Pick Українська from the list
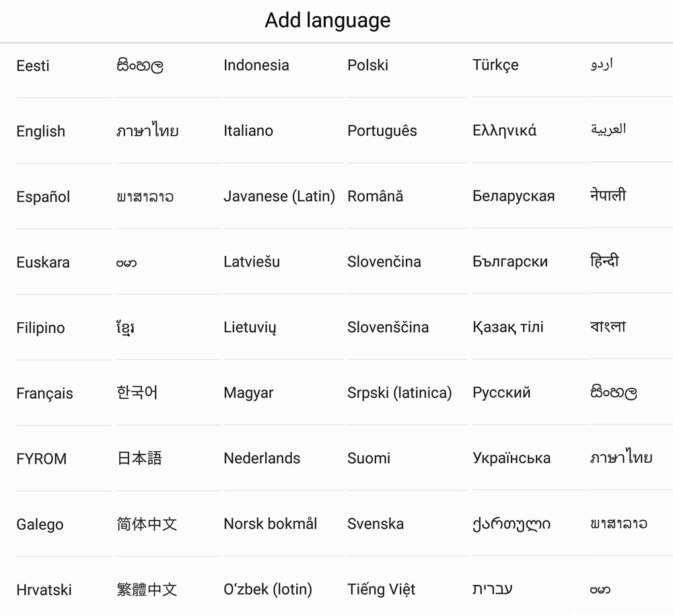673x616 pixels. point(511,458)
